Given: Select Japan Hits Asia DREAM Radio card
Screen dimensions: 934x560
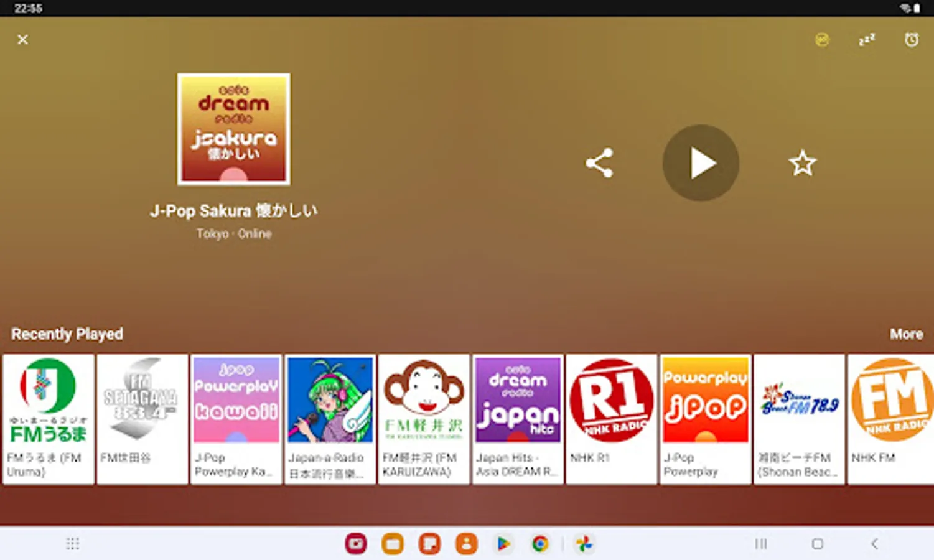Looking at the screenshot, I should pyautogui.click(x=518, y=419).
